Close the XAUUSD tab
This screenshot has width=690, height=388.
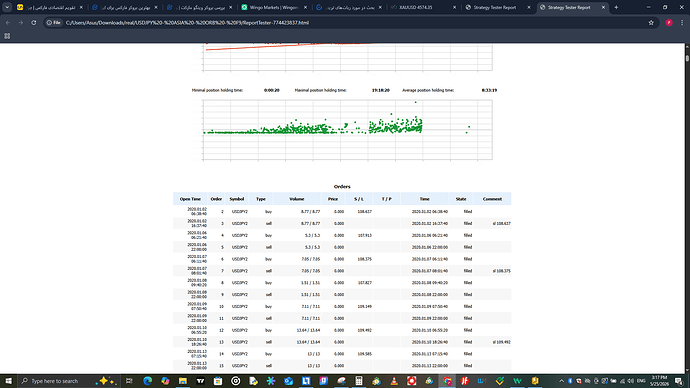[x=455, y=7]
